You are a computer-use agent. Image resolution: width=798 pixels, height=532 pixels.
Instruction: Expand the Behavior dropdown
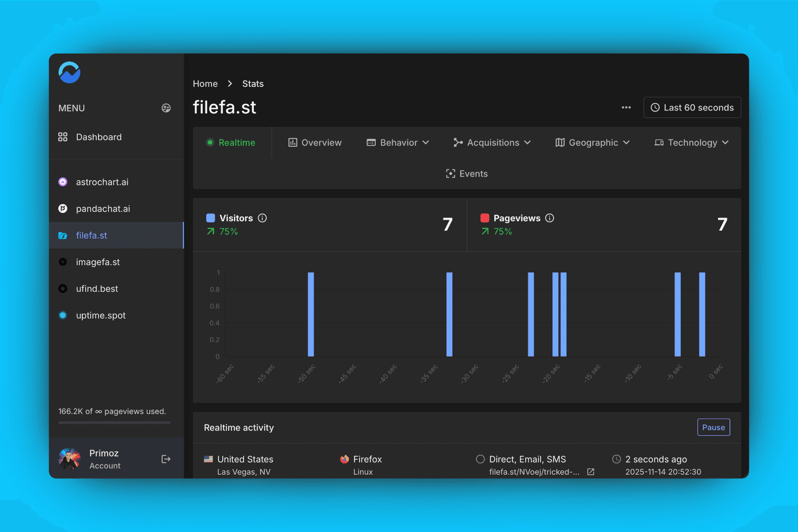click(398, 142)
